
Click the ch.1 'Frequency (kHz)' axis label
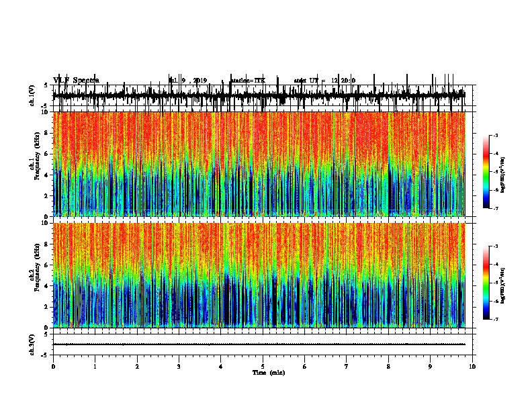[x=37, y=155]
